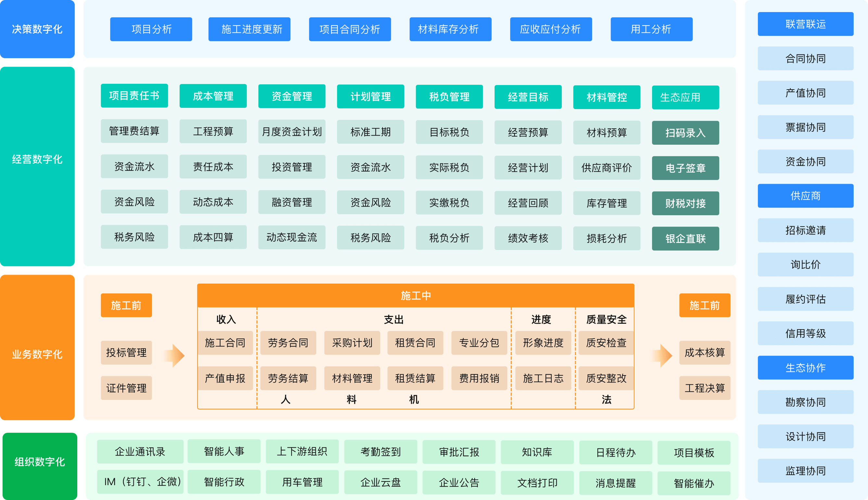Open the 劳务合同 item
868x500 pixels.
click(288, 343)
